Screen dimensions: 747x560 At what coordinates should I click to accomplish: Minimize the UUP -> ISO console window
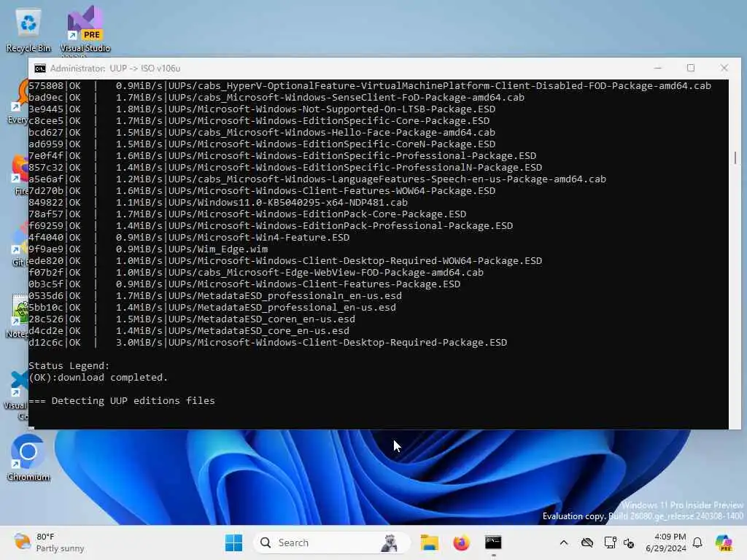[x=658, y=68]
